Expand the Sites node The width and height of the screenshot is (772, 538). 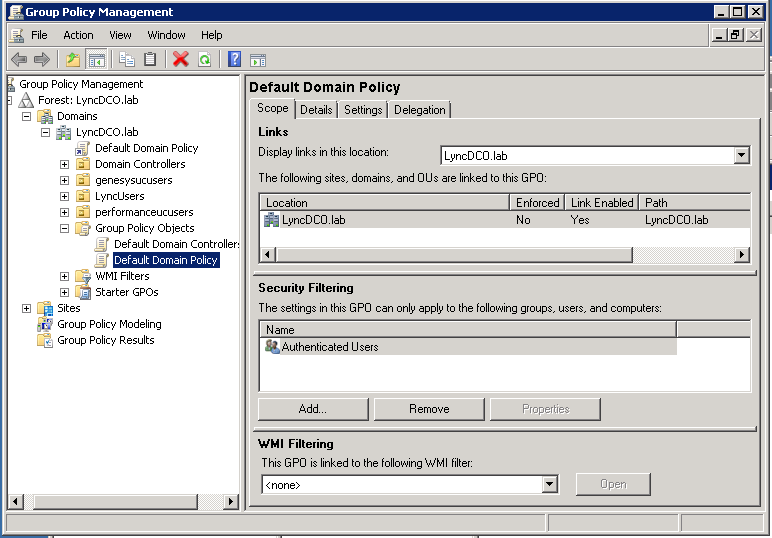coord(27,309)
